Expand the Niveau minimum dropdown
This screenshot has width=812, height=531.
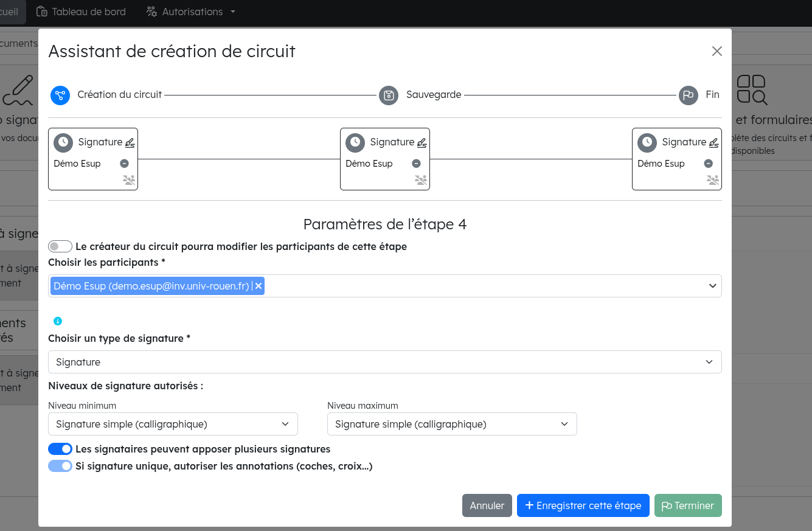click(173, 424)
